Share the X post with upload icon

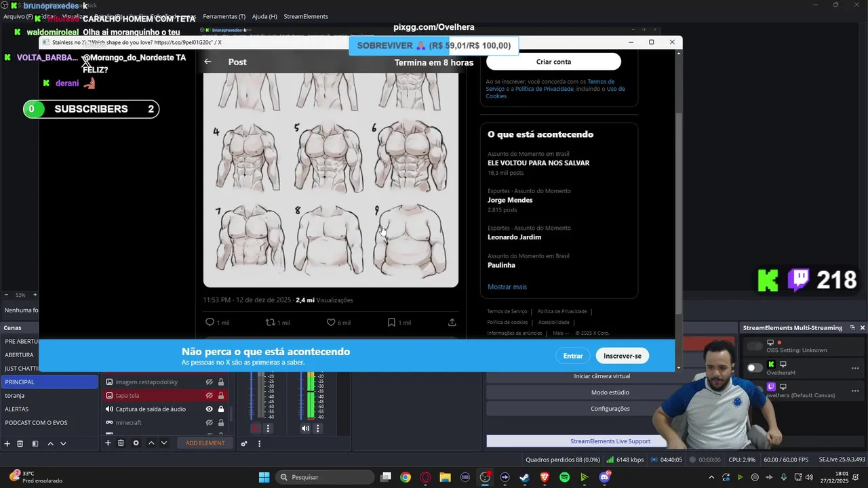point(452,323)
